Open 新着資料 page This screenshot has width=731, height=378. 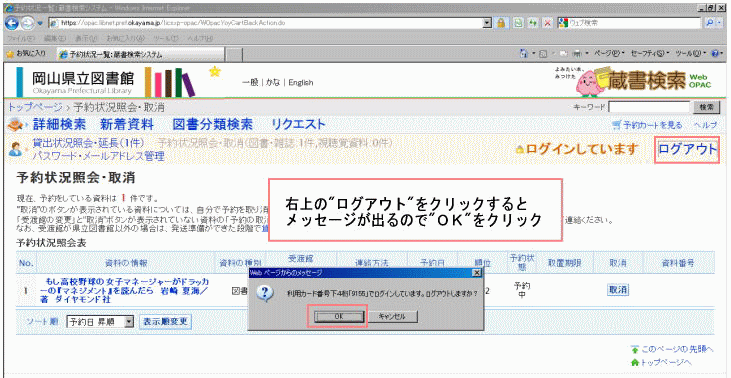(x=127, y=124)
